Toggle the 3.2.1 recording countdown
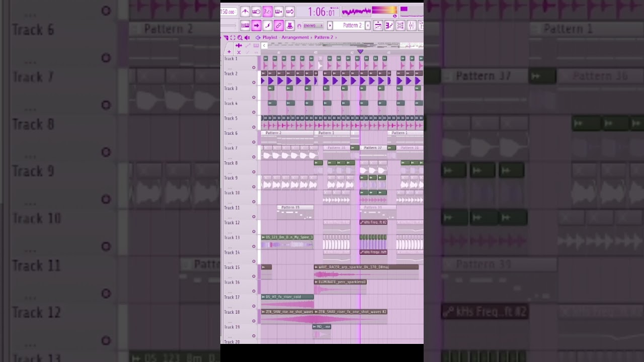 pyautogui.click(x=268, y=12)
